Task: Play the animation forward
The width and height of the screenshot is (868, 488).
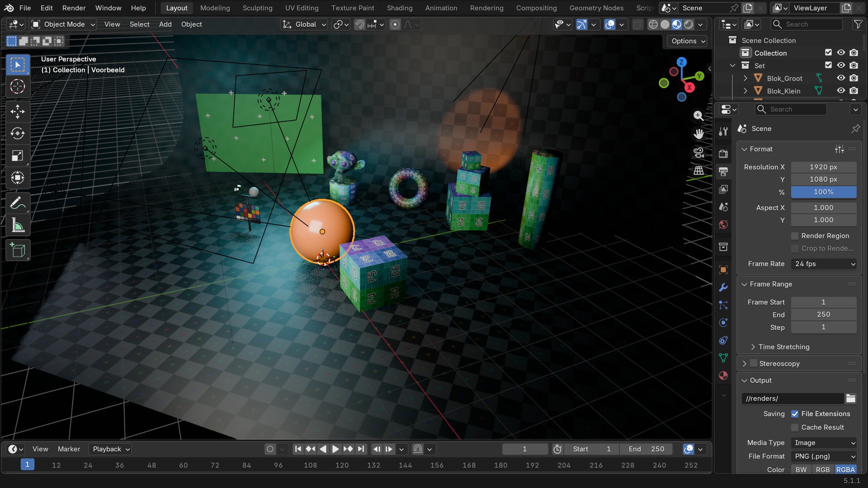Action: coord(335,449)
